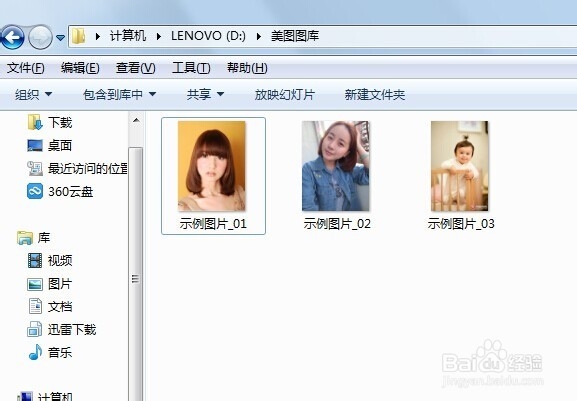Go back with the blue Back arrow
The height and width of the screenshot is (401, 577).
[12, 37]
